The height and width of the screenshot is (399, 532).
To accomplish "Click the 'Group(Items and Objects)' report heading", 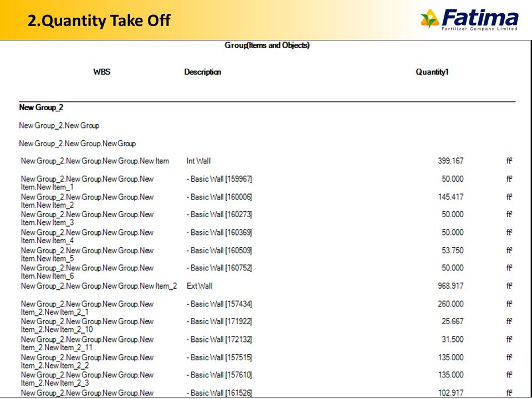I will (x=267, y=45).
